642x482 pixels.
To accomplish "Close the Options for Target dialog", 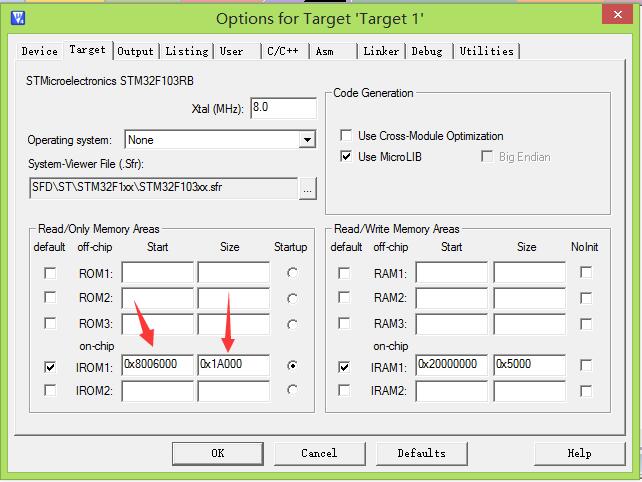I will [617, 14].
